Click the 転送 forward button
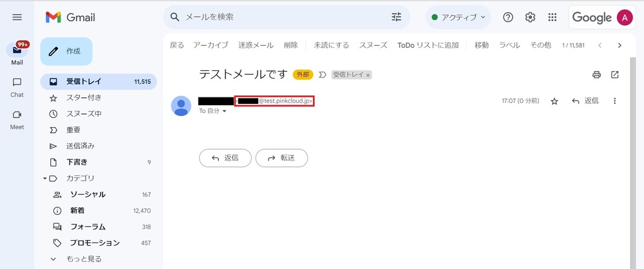 282,158
